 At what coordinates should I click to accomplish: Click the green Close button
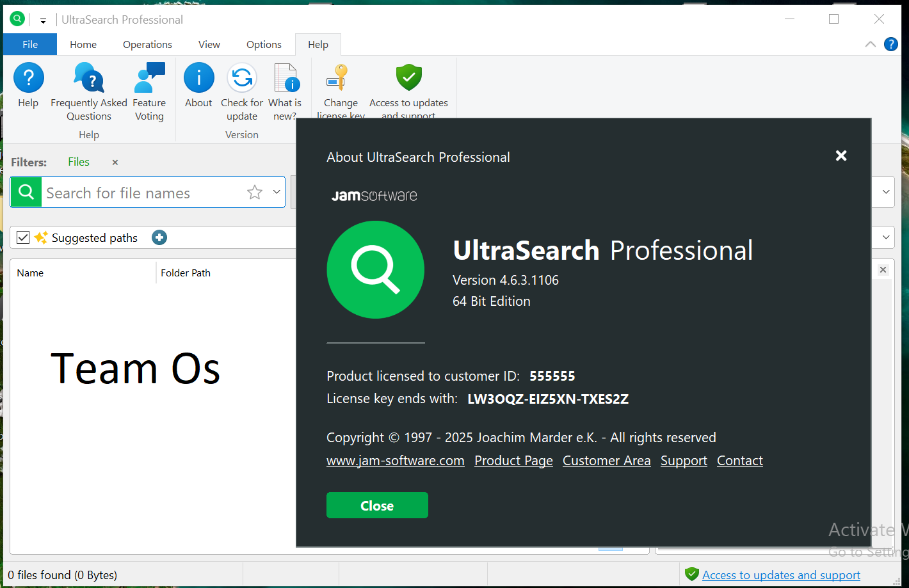tap(377, 505)
